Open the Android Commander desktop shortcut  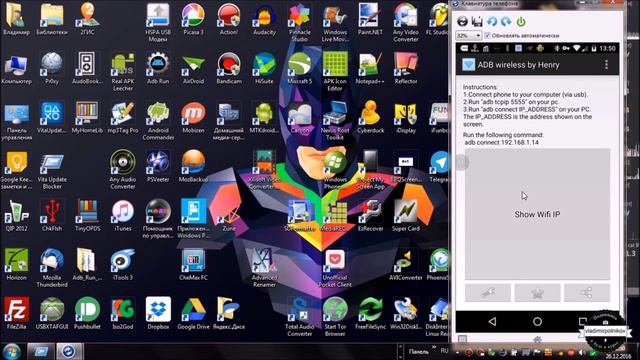[158, 121]
